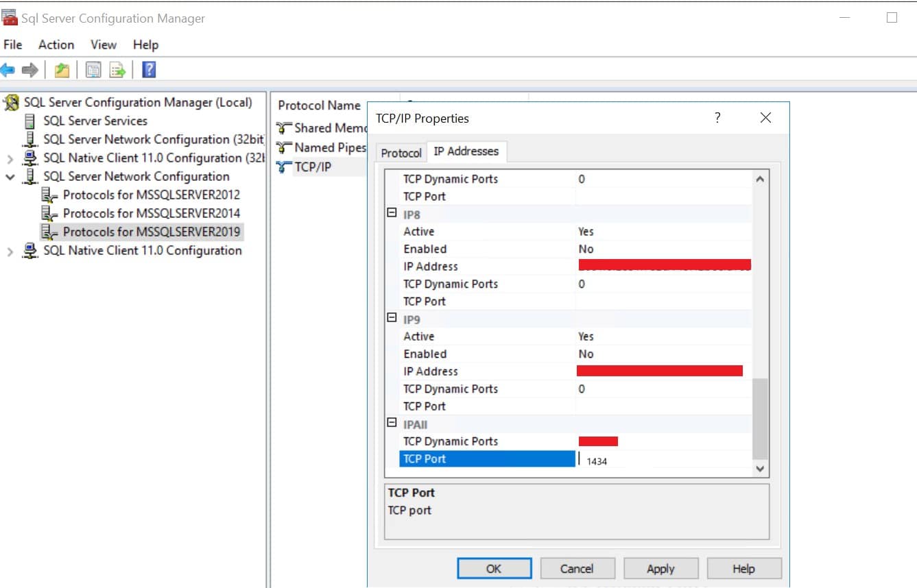Click the Properties toolbar icon
The height and width of the screenshot is (588, 917).
93,70
